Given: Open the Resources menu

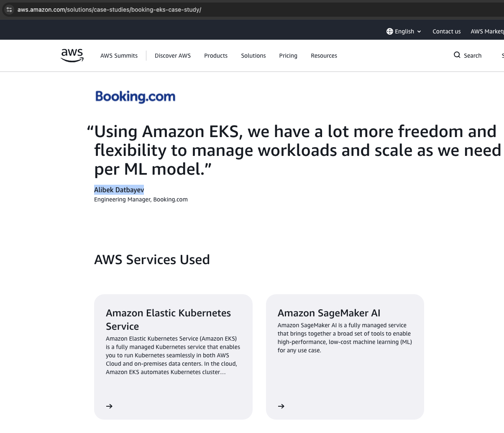Looking at the screenshot, I should tap(324, 56).
